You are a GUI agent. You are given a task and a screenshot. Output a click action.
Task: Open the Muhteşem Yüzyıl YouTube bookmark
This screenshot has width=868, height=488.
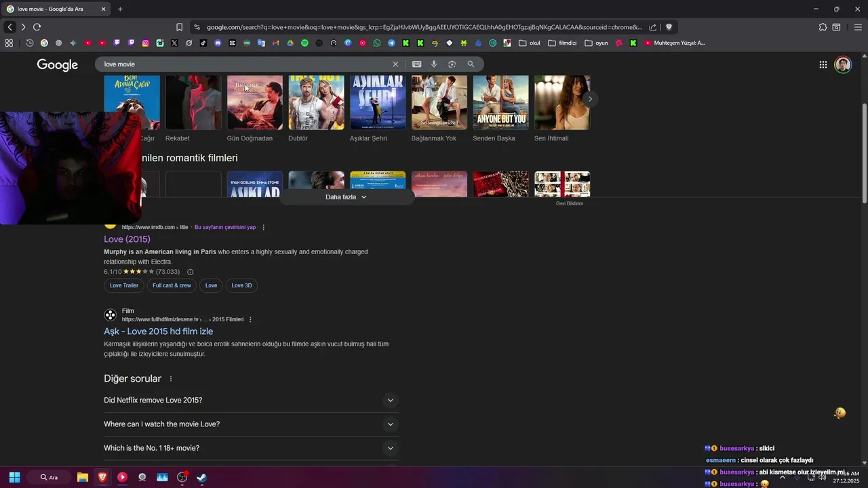675,43
